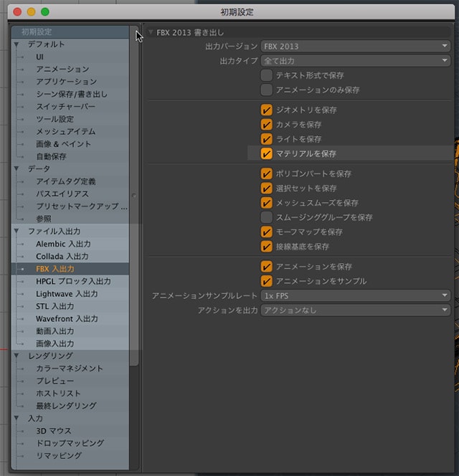Click the sidebar vertical scrollbar
This screenshot has width=459, height=476.
[x=133, y=194]
